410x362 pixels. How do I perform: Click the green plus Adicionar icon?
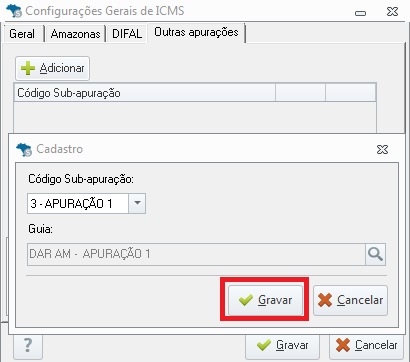tap(28, 68)
